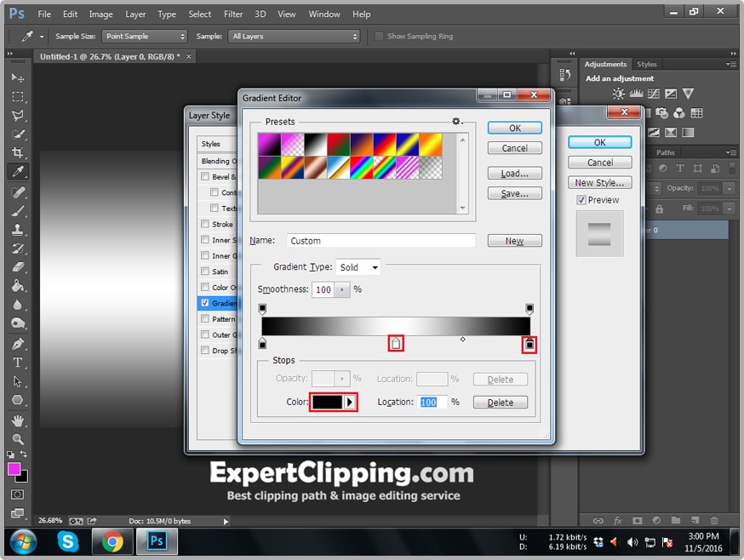744x560 pixels.
Task: Open Skype from the taskbar
Action: (x=68, y=540)
